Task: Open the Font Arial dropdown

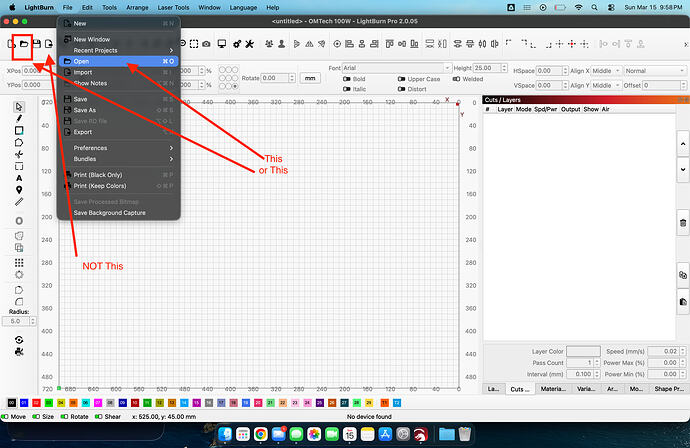Action: pyautogui.click(x=396, y=68)
